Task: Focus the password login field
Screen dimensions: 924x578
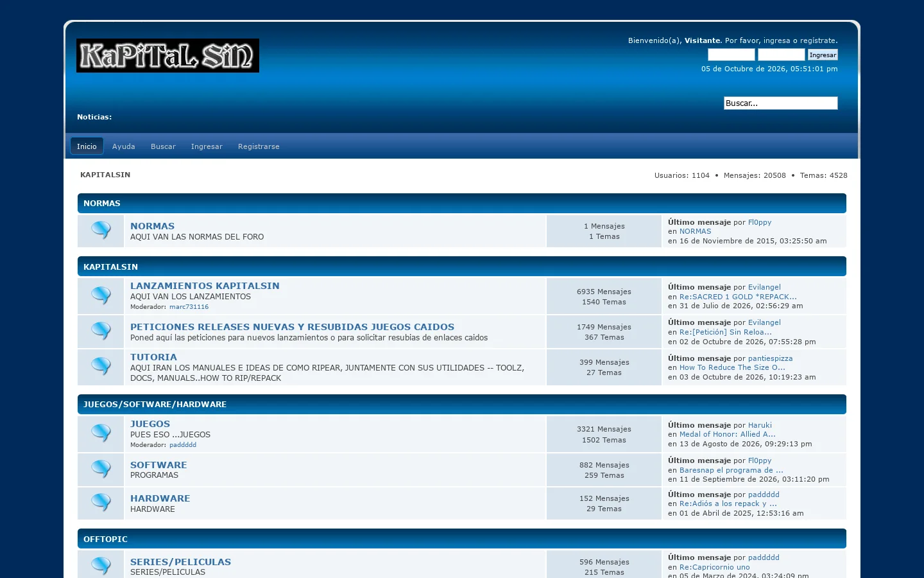Action: tap(781, 55)
